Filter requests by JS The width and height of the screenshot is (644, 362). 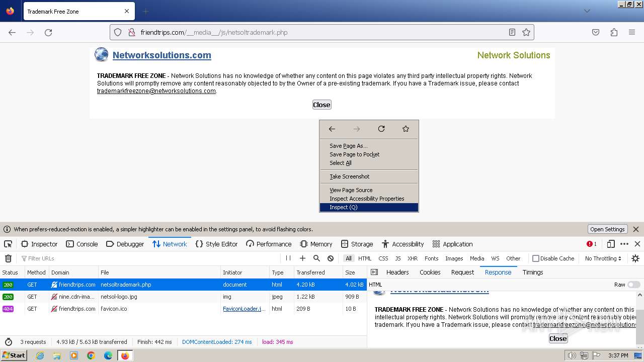398,258
